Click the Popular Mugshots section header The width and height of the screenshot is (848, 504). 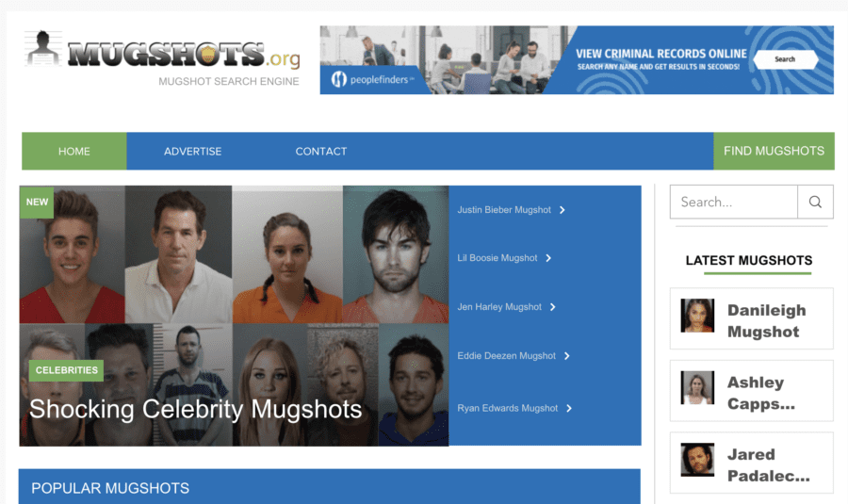(x=330, y=486)
